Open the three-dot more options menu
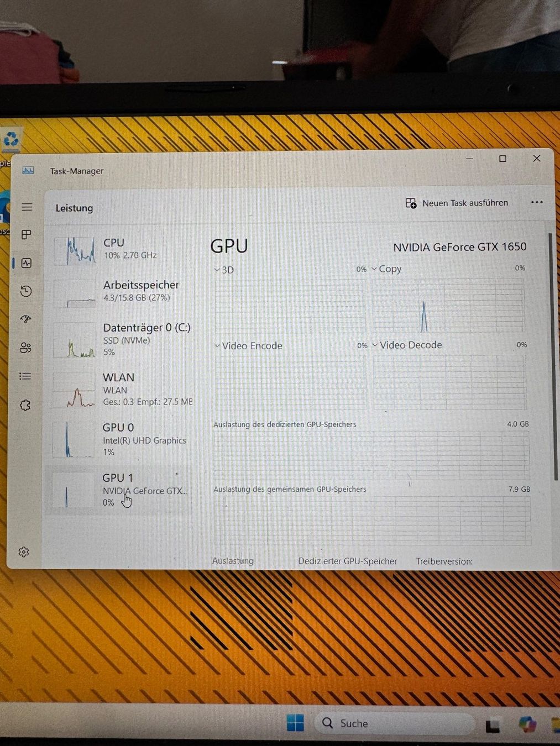560x746 pixels. (537, 202)
